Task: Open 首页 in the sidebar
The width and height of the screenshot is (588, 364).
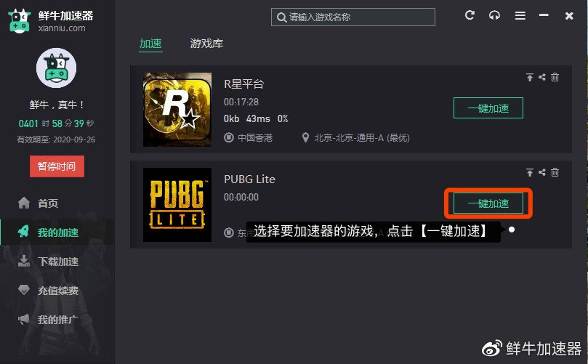Action: 39,203
